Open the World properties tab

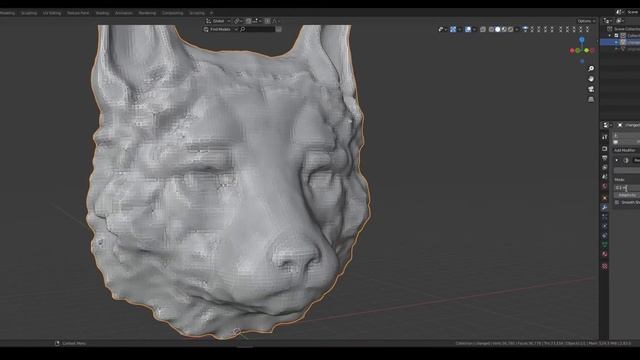pos(605,185)
